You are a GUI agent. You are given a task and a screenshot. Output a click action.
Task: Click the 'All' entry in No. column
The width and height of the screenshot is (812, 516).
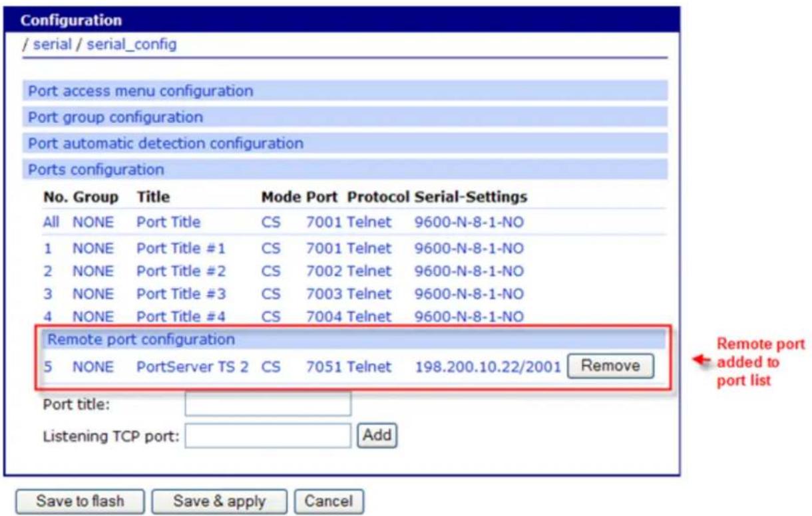click(x=51, y=222)
